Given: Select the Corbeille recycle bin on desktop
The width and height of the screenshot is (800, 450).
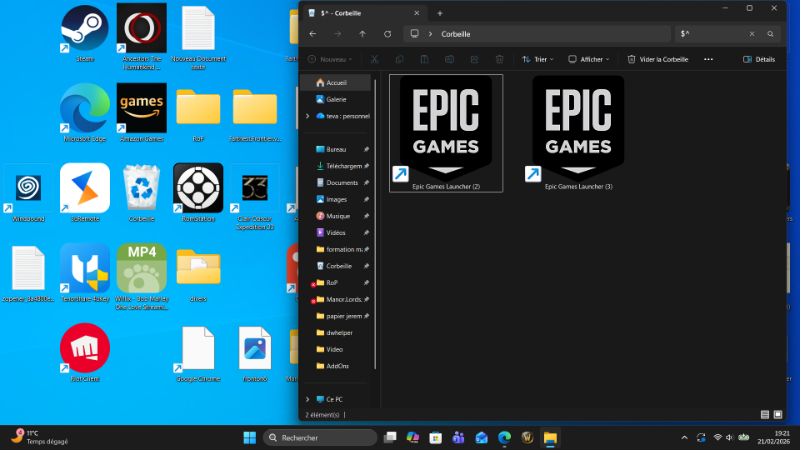Looking at the screenshot, I should tap(141, 188).
